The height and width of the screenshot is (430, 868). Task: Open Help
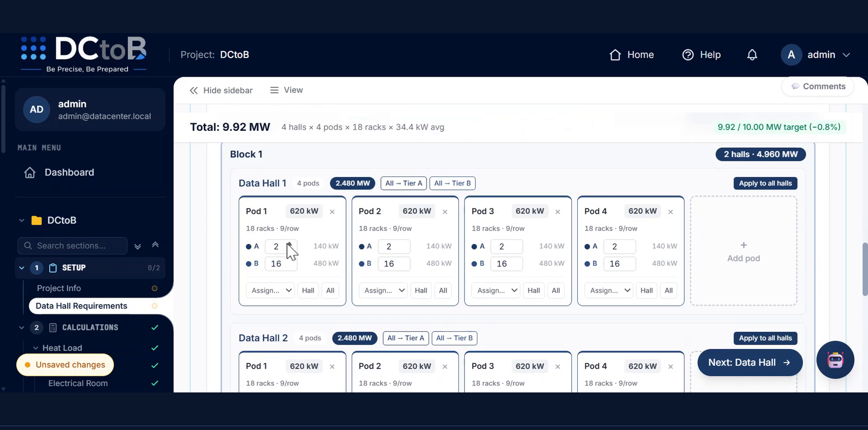pyautogui.click(x=701, y=55)
